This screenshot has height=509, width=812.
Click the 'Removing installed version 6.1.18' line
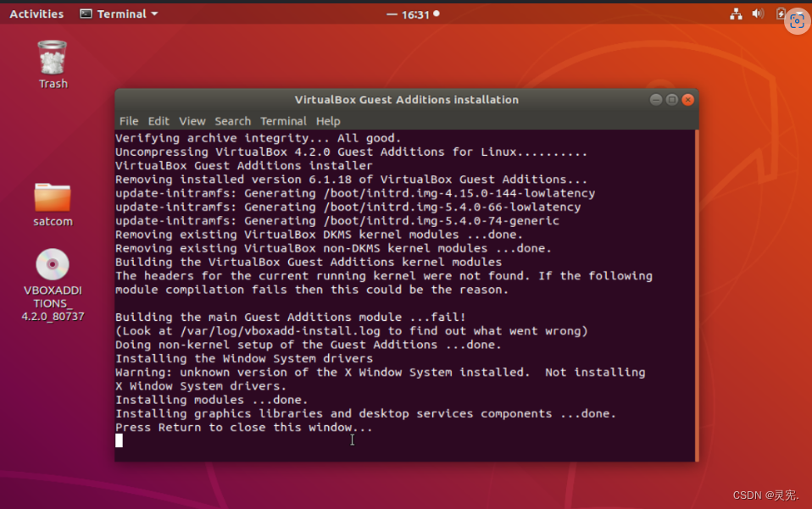pyautogui.click(x=352, y=180)
